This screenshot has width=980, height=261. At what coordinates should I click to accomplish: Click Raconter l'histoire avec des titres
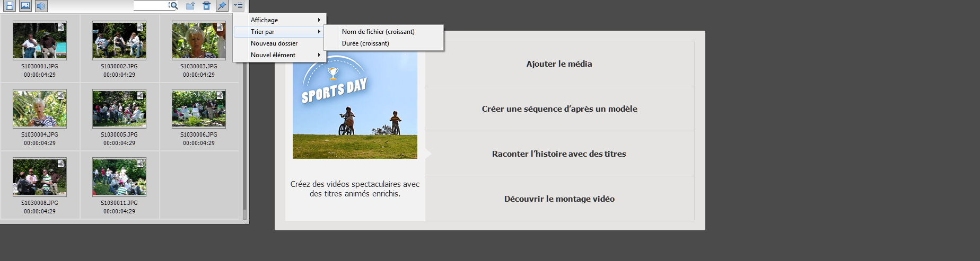click(559, 154)
